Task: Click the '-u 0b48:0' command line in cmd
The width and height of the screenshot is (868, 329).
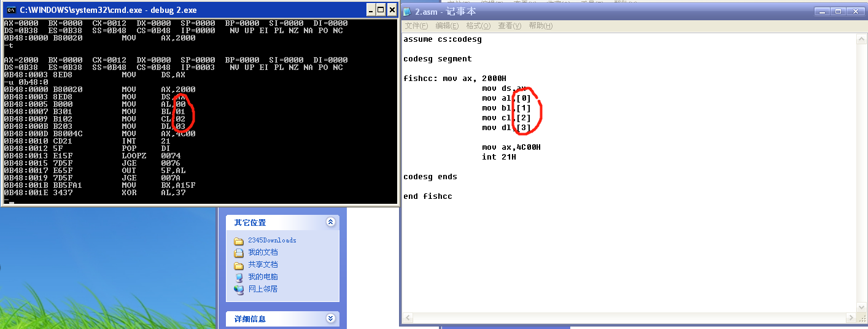Action: [x=26, y=82]
